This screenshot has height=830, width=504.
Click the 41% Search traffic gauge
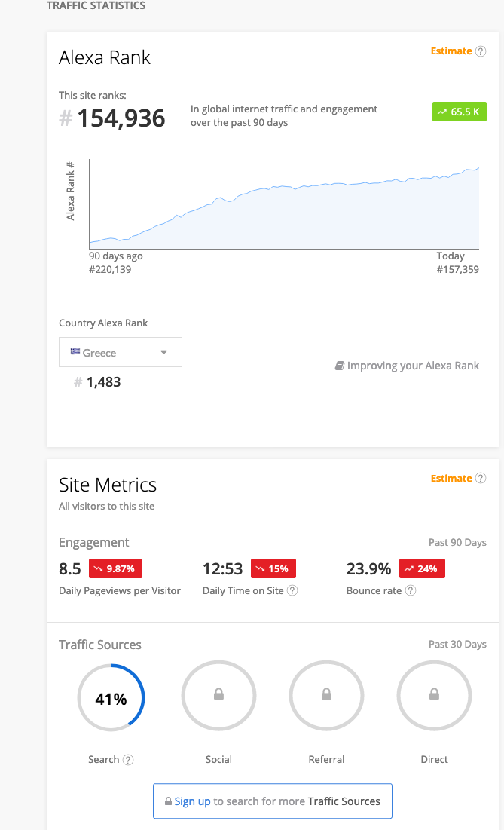tap(111, 697)
